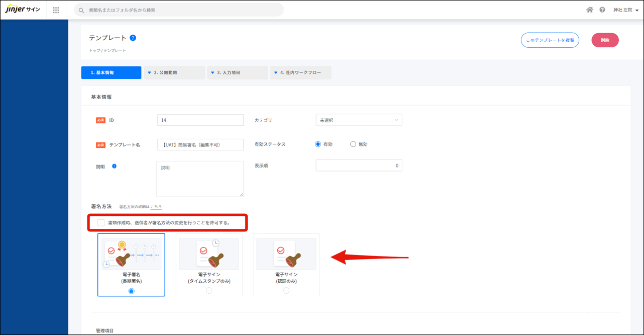
Task: Click the info icon next to 説明 label
Action: tap(114, 166)
